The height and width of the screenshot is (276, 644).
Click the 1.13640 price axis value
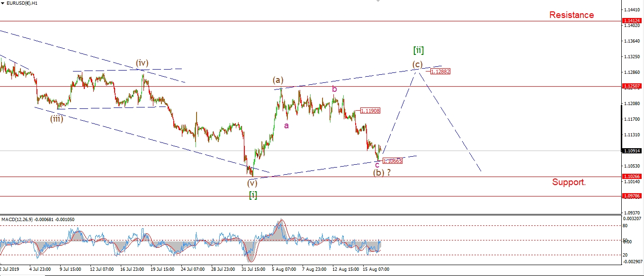pyautogui.click(x=632, y=41)
